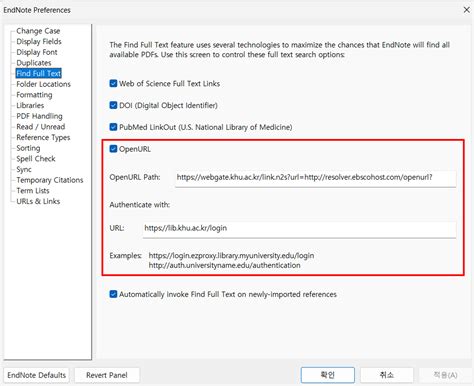474x386 pixels.
Task: Click the 'OpenURL Path:' label
Action: tap(135, 177)
